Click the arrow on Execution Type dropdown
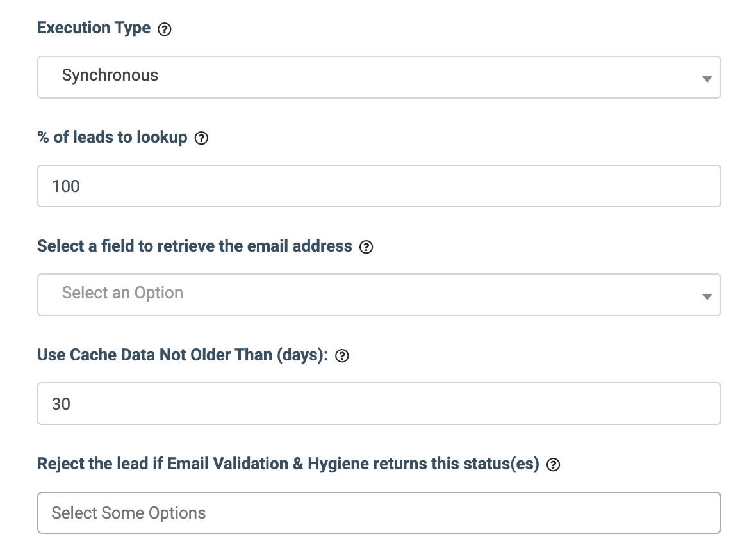This screenshot has width=756, height=557. tap(707, 79)
